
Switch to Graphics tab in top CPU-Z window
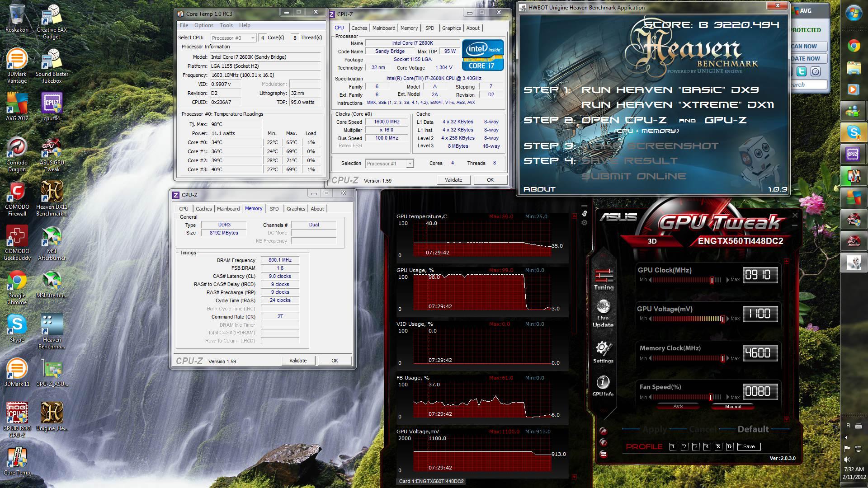tap(452, 28)
